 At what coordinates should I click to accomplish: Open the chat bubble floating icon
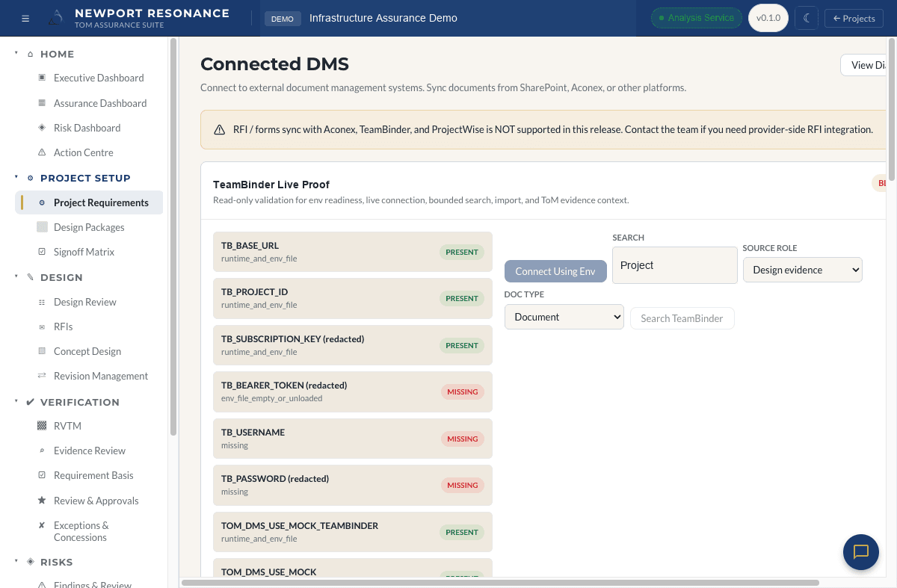(860, 552)
